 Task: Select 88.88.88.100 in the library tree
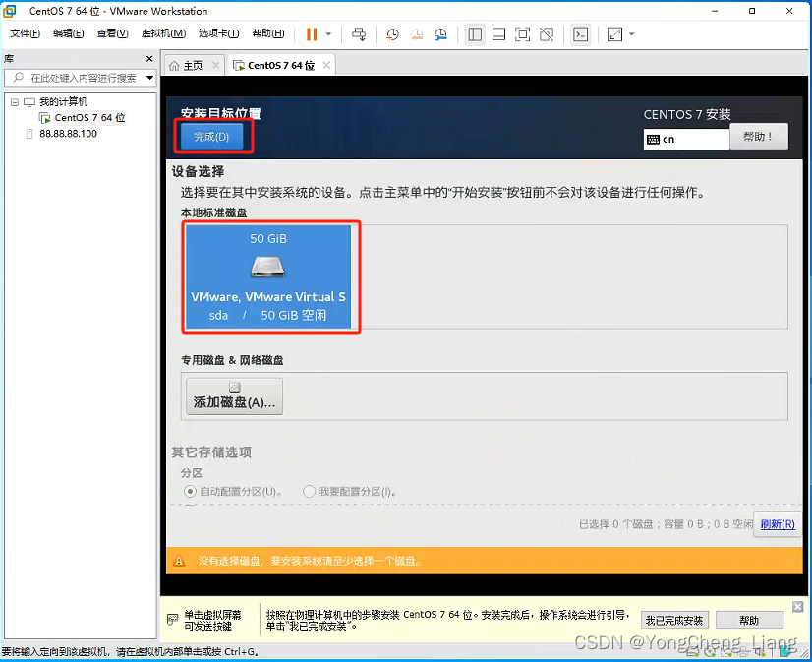tap(68, 134)
